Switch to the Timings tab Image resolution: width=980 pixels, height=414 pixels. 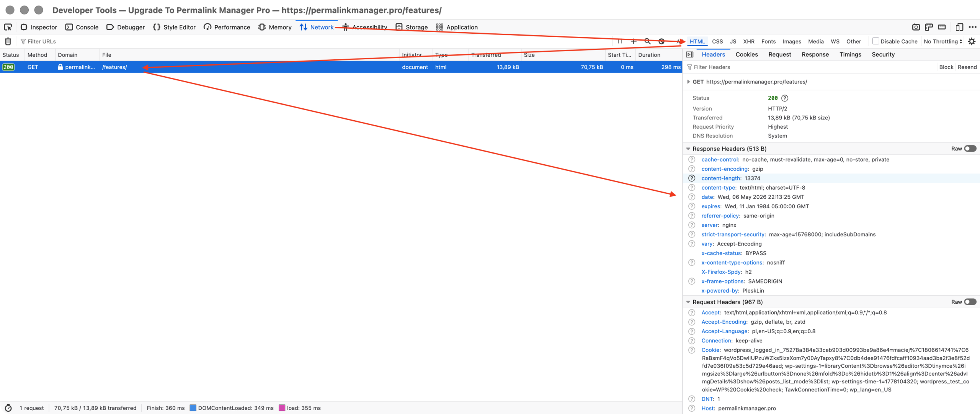pos(850,54)
